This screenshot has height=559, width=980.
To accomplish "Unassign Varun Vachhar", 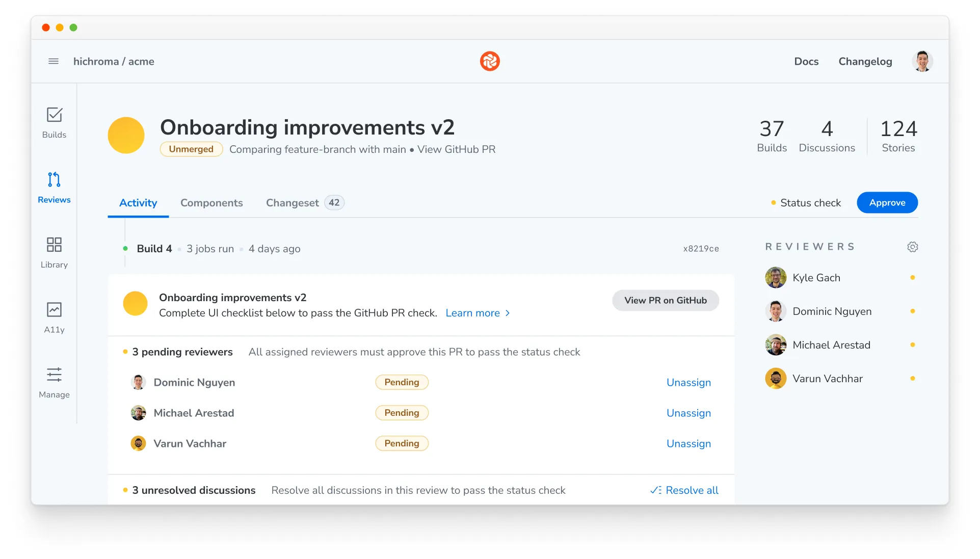I will 688,444.
